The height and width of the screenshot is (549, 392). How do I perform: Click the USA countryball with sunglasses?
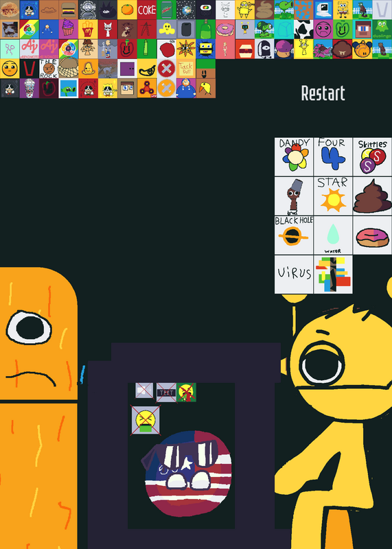(x=187, y=474)
